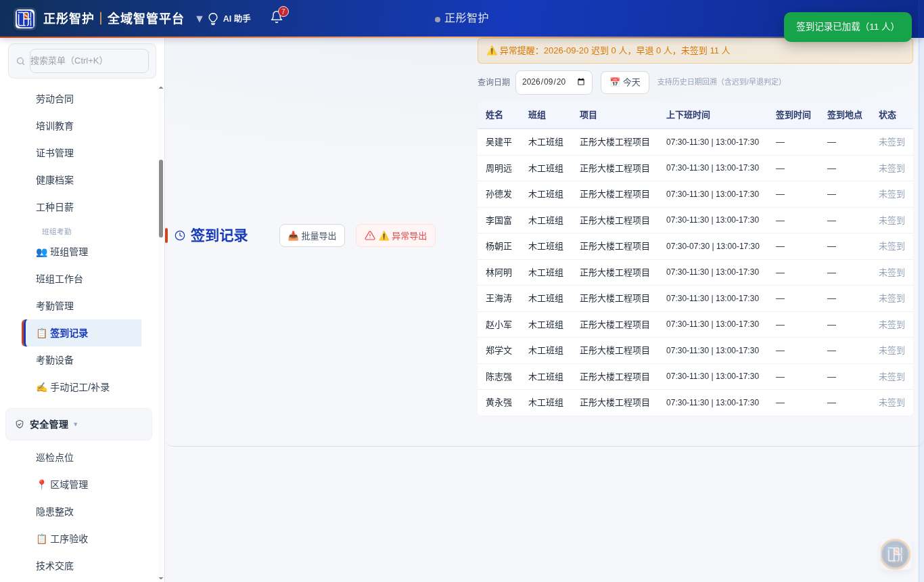The image size is (924, 582).
Task: Click sidebar scrollbar down arrow
Action: [161, 578]
